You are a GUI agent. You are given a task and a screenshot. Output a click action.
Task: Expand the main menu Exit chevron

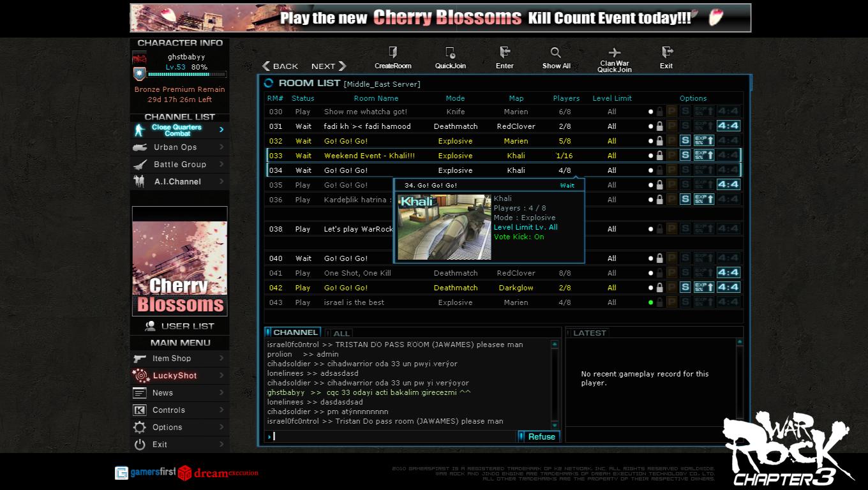221,444
